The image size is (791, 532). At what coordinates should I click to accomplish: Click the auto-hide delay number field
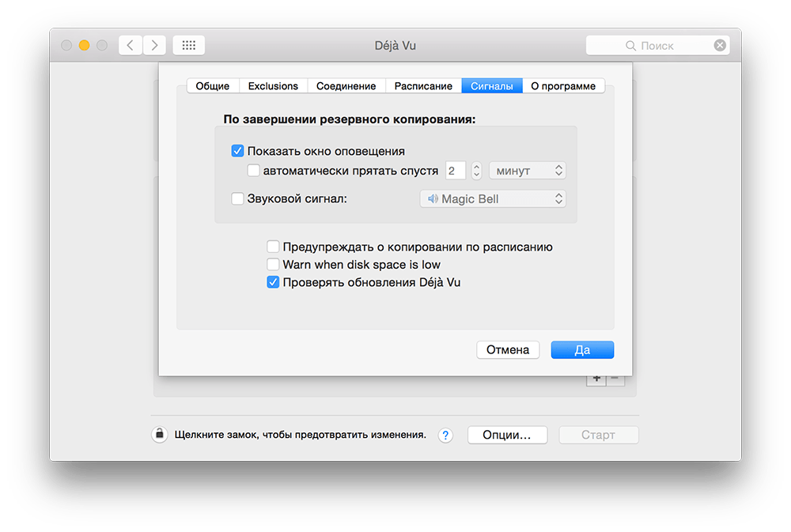(455, 171)
